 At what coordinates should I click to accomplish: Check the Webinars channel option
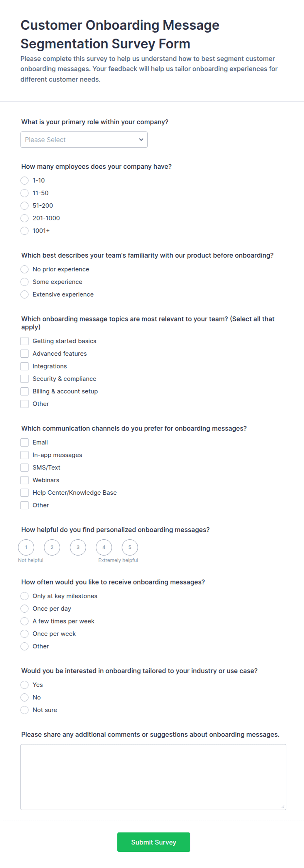(25, 480)
